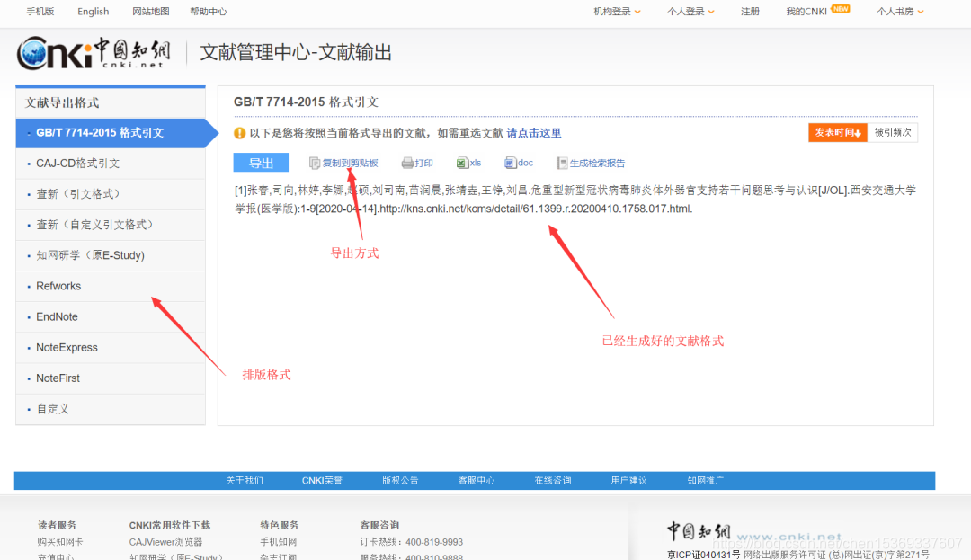Sort by 发表时间
Screen dimensions: 971x560
838,132
